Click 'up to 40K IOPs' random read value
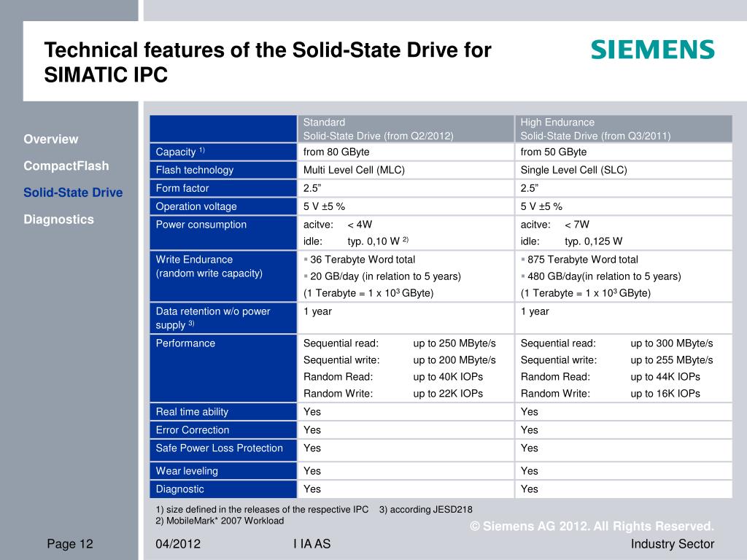The image size is (747, 560). pyautogui.click(x=449, y=377)
